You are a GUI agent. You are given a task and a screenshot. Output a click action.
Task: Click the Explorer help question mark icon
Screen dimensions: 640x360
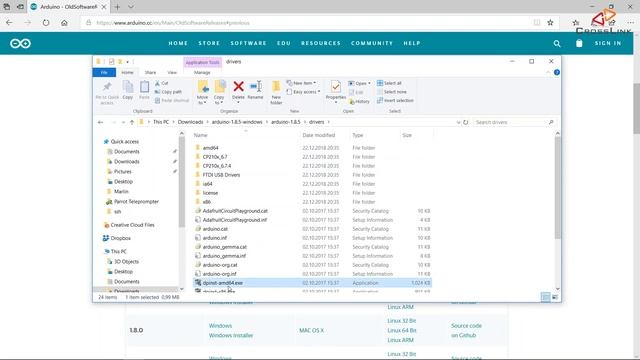point(557,72)
